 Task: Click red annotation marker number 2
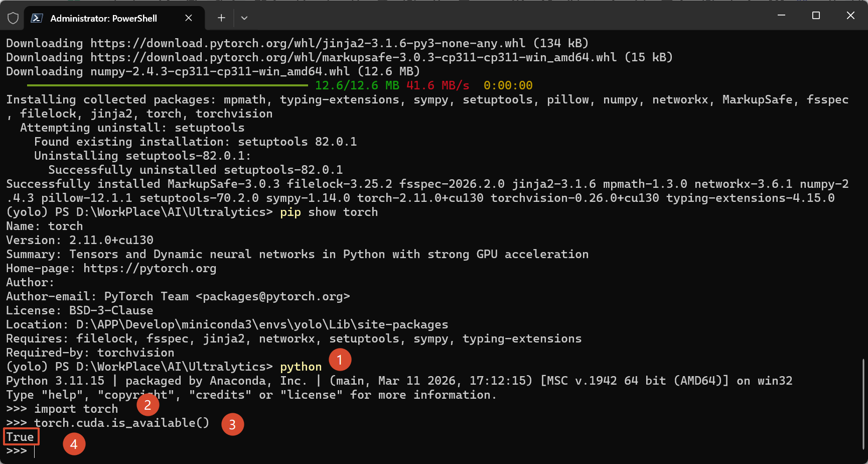tap(148, 405)
